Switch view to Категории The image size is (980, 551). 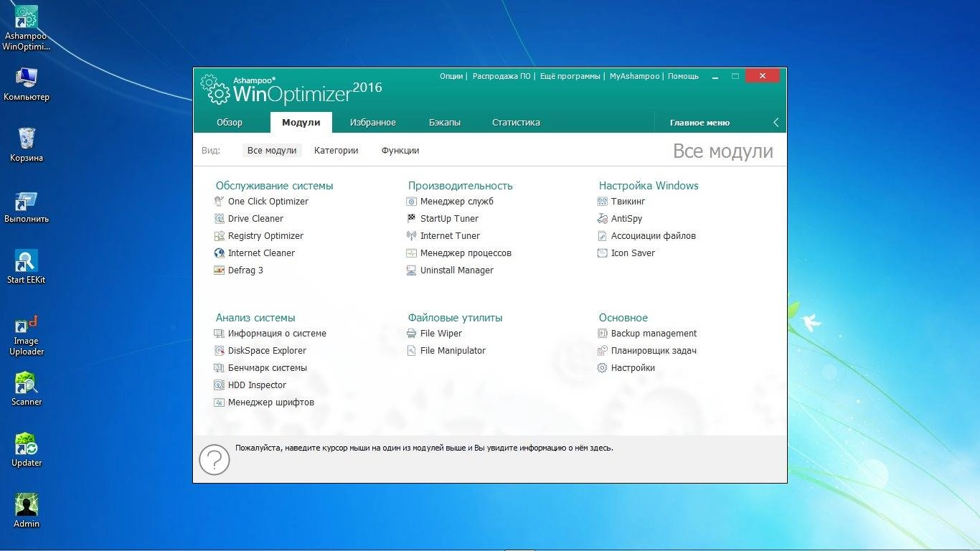coord(336,151)
